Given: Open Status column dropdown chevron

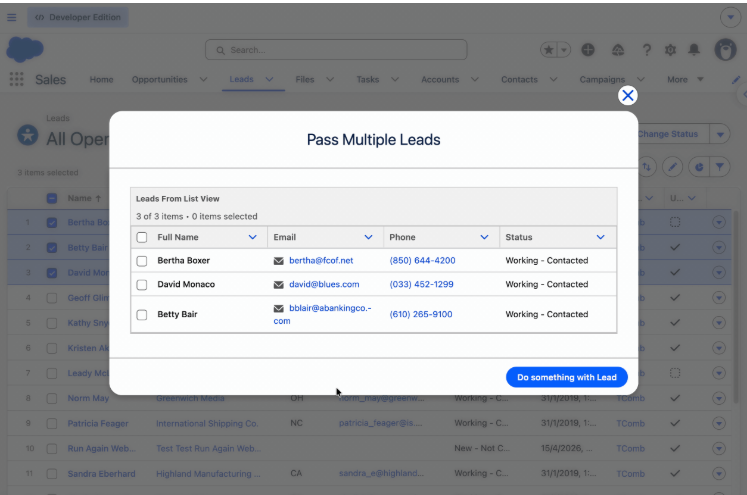Looking at the screenshot, I should click(600, 237).
